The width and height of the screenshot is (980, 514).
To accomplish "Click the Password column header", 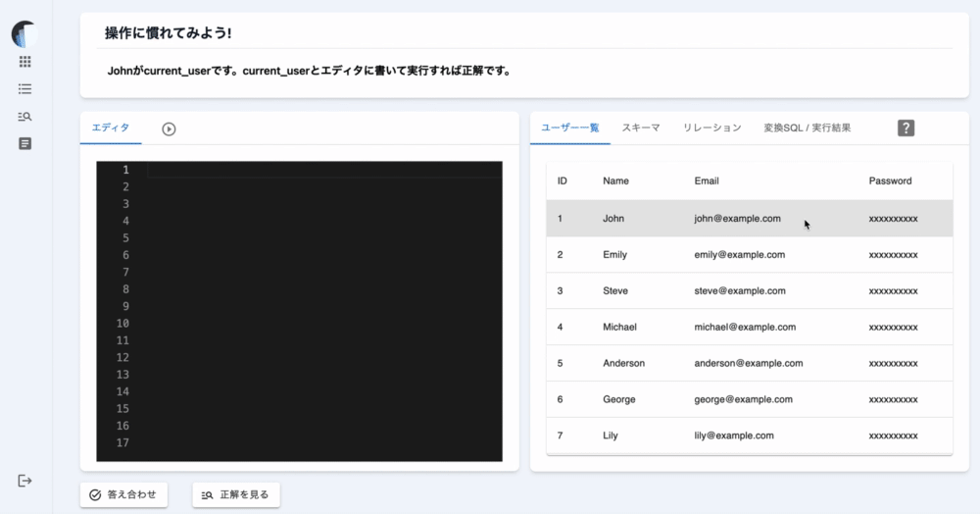I will pyautogui.click(x=890, y=180).
